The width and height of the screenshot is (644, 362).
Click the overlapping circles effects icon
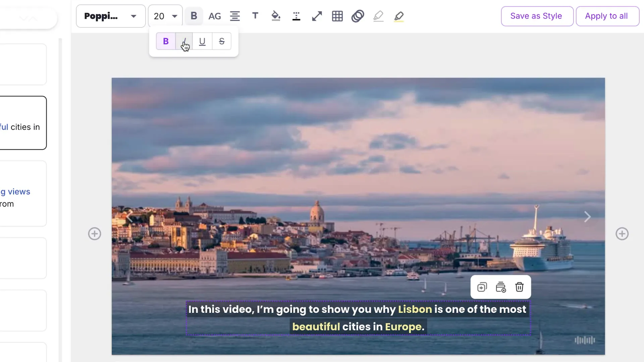(358, 16)
